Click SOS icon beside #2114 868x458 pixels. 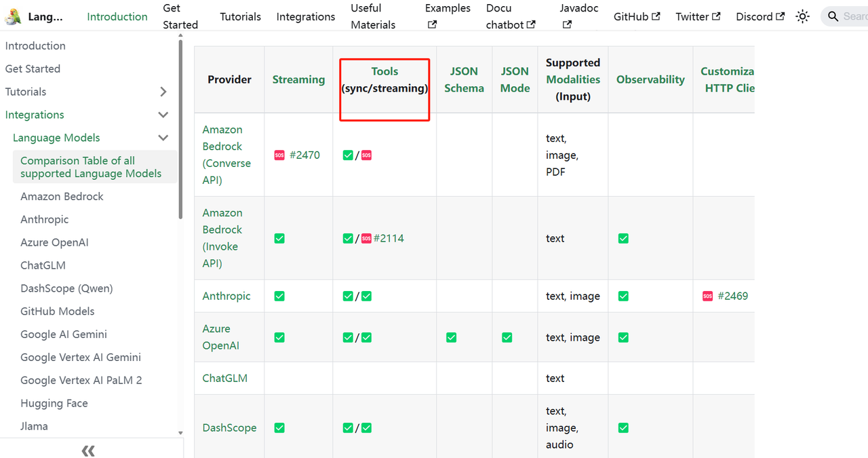366,238
